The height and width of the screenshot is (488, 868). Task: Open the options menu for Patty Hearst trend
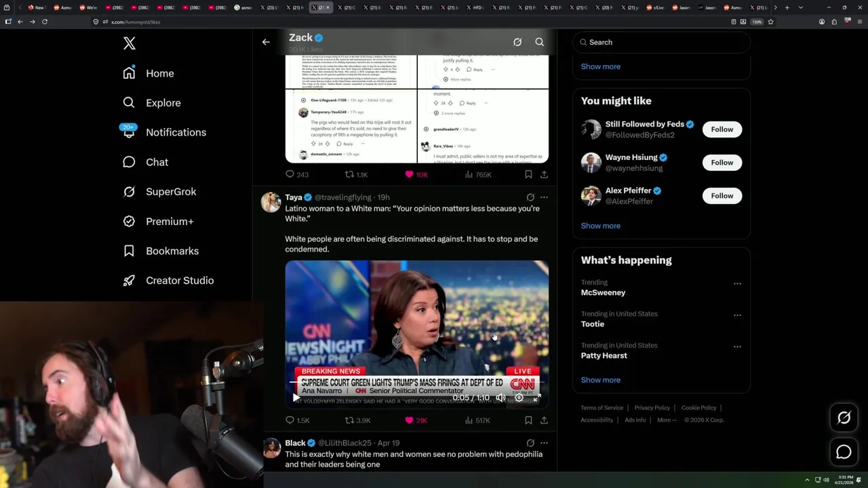(x=737, y=346)
